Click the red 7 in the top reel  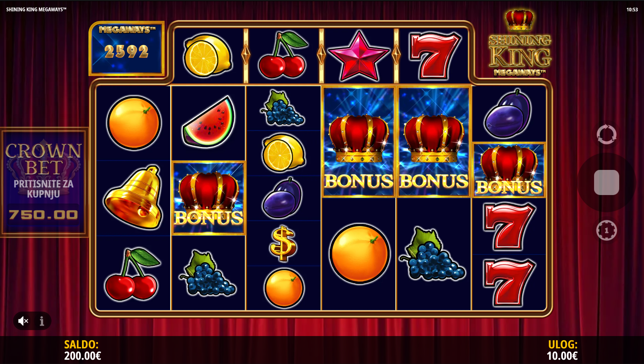[434, 55]
